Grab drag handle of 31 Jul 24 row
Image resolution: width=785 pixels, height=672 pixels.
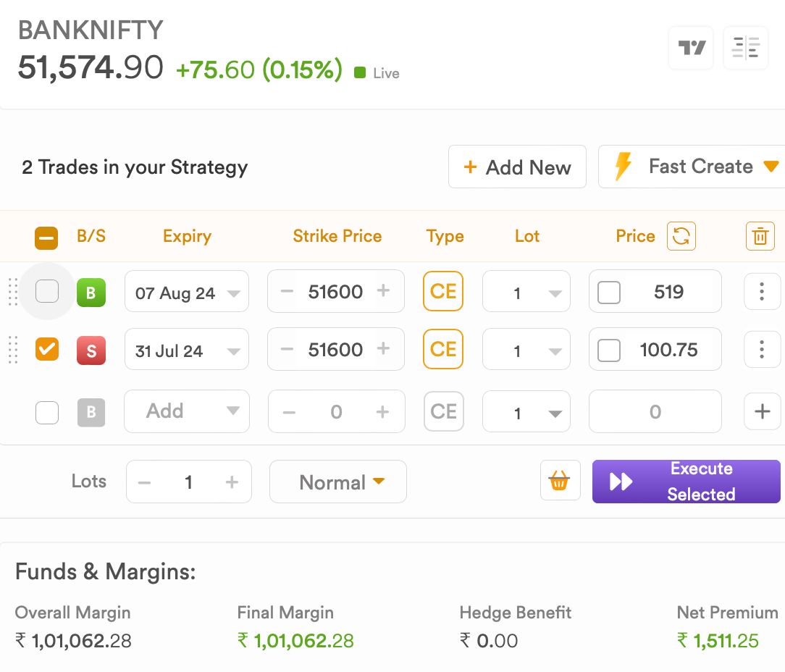(13, 350)
